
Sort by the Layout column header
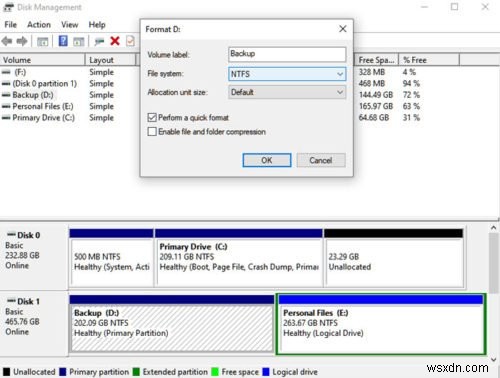click(111, 60)
